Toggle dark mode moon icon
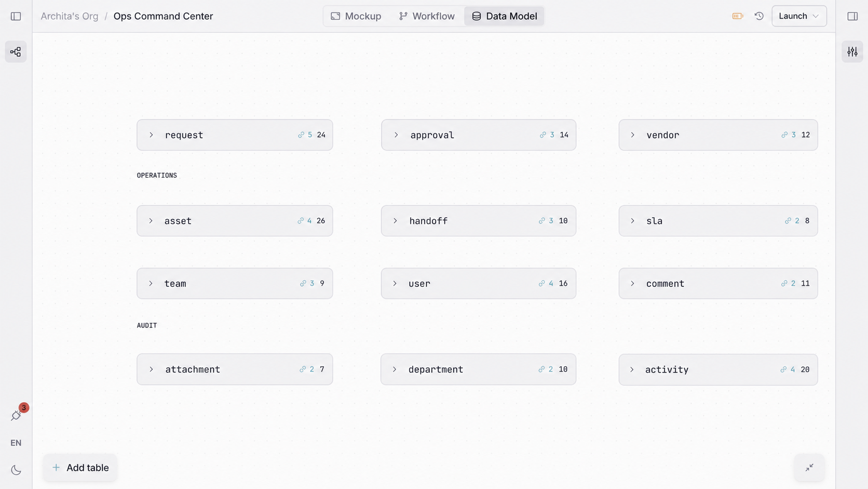Image resolution: width=868 pixels, height=489 pixels. click(16, 470)
